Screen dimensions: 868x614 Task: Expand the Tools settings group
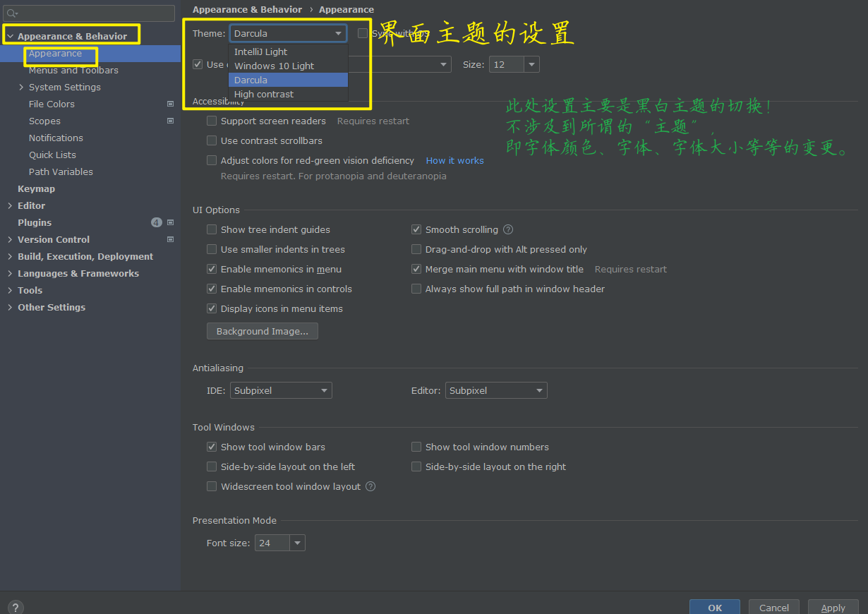10,290
